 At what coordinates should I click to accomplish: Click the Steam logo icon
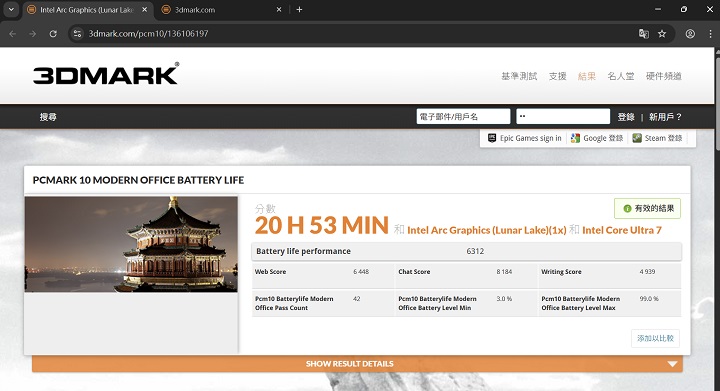point(637,138)
